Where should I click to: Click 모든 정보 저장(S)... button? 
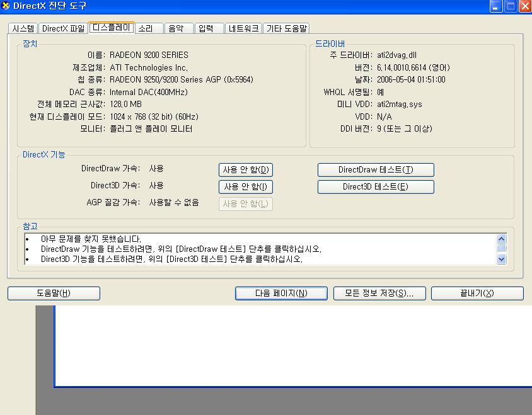click(379, 293)
